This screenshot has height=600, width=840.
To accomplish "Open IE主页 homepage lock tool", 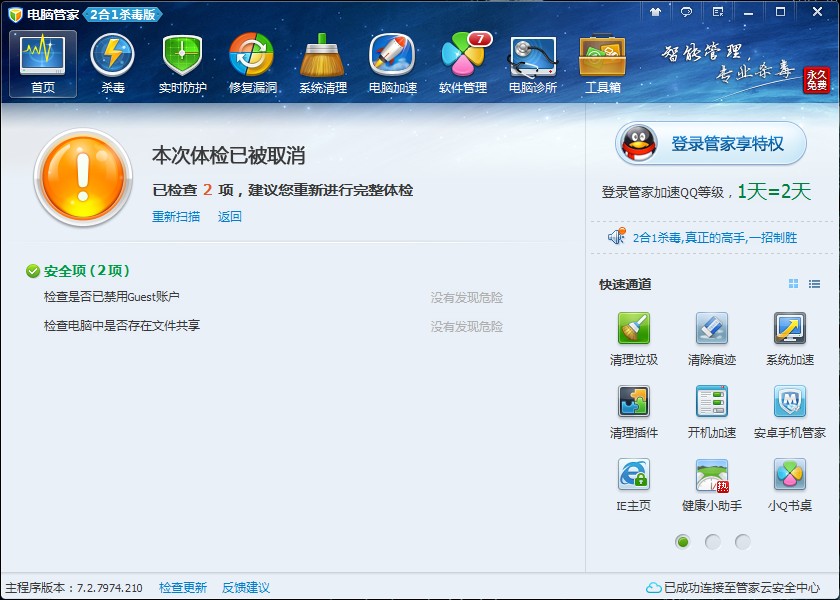I will point(634,485).
